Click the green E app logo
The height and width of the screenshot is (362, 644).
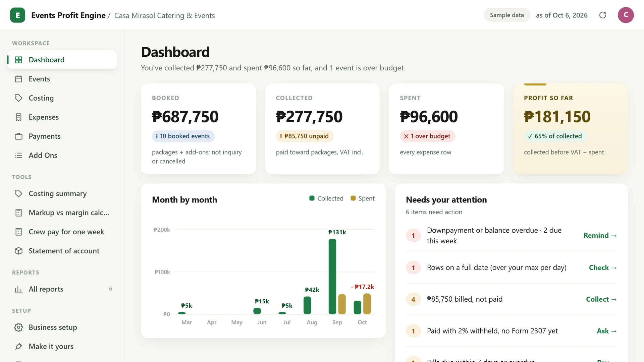[x=17, y=15]
